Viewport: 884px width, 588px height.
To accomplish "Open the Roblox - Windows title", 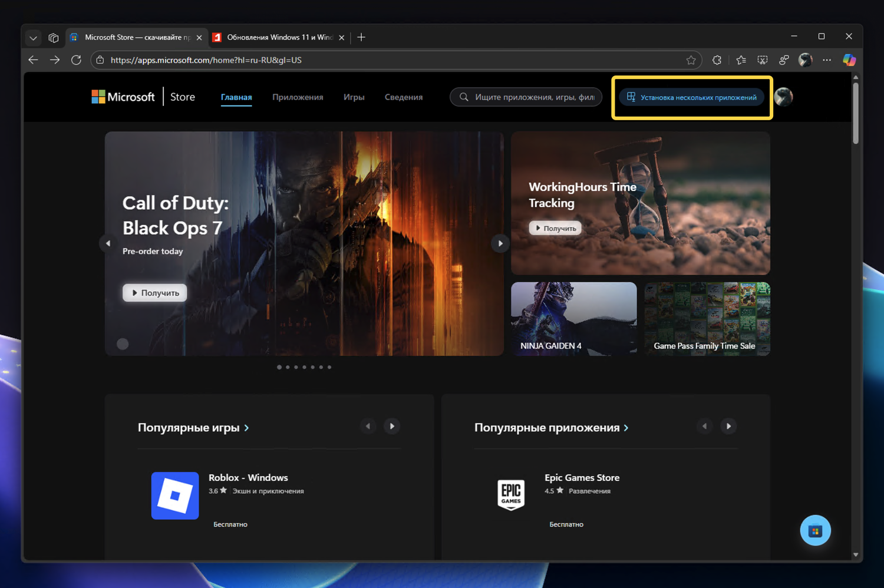I will coord(248,478).
